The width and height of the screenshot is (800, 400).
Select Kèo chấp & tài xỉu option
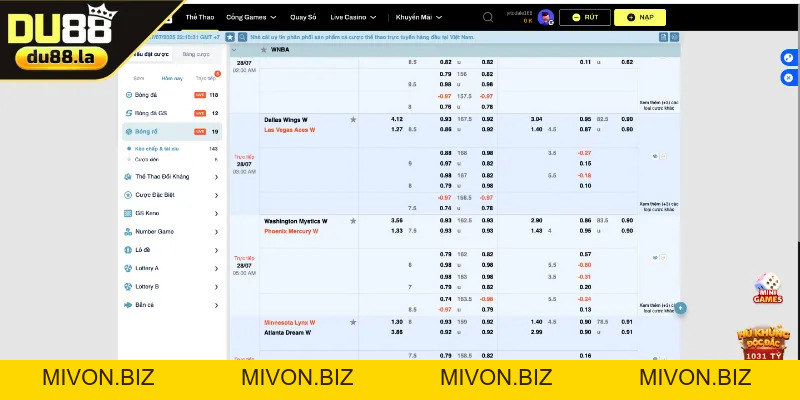click(157, 149)
